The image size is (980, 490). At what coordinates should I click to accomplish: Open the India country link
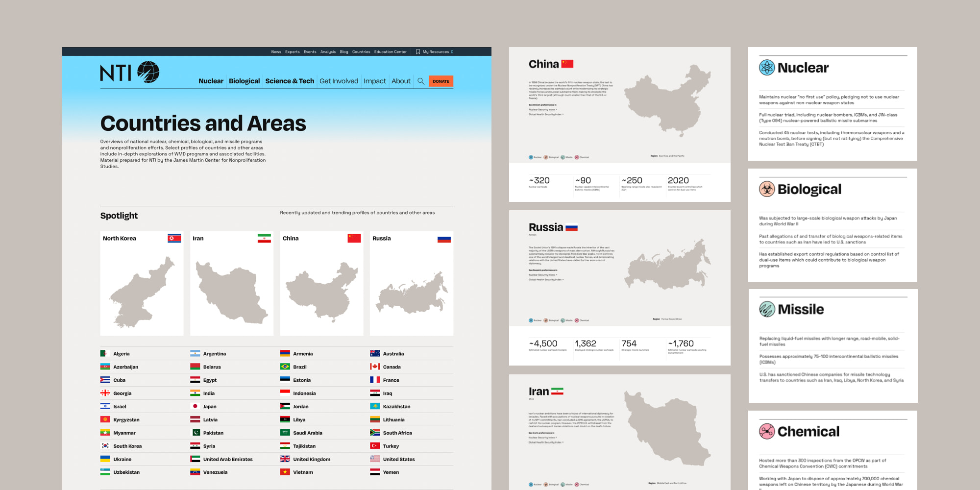[x=209, y=393]
